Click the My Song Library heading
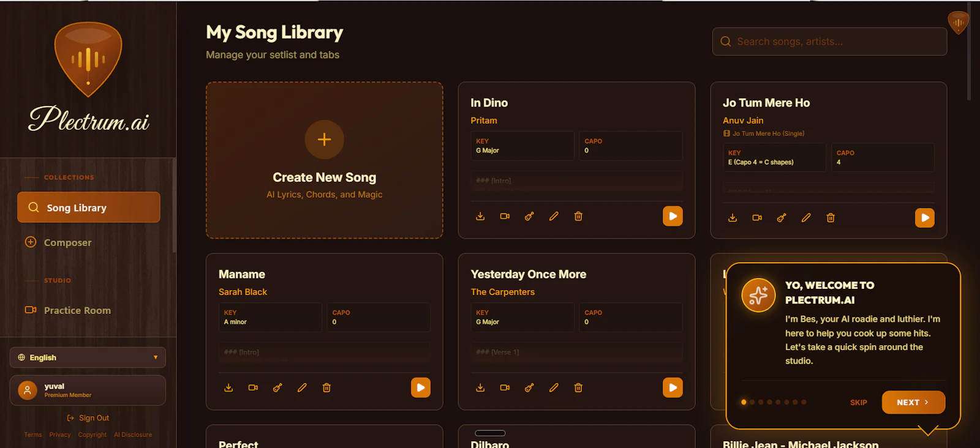The width and height of the screenshot is (980, 448). pyautogui.click(x=274, y=32)
